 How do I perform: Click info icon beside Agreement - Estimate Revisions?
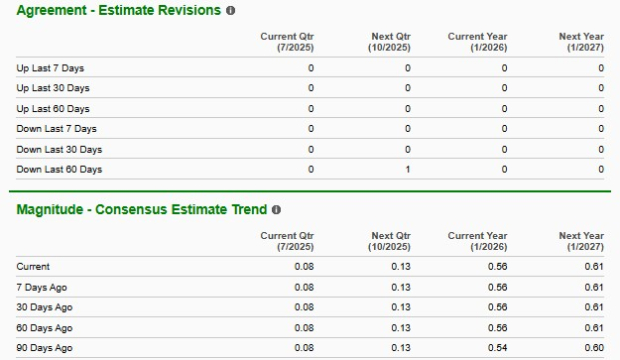point(231,11)
